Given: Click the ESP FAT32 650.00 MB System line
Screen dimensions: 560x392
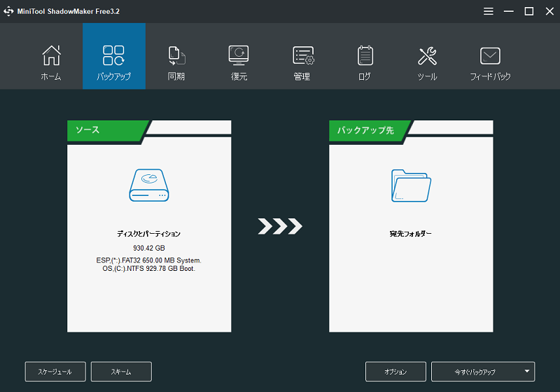Looking at the screenshot, I should 149,260.
